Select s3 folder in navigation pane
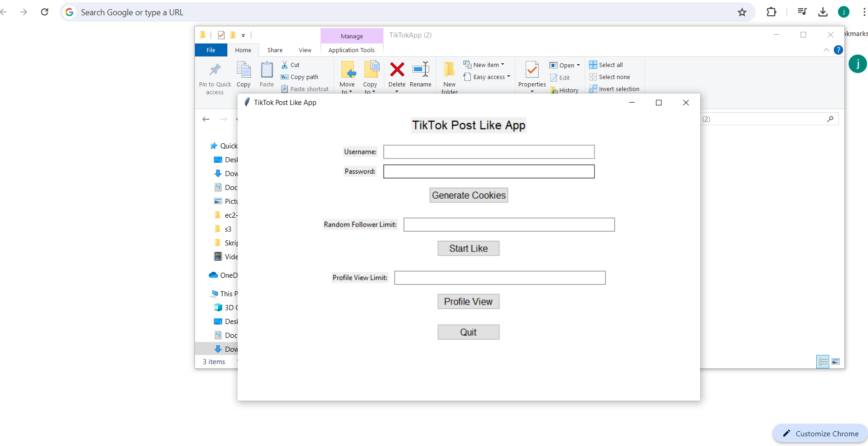868x446 pixels. point(223,229)
